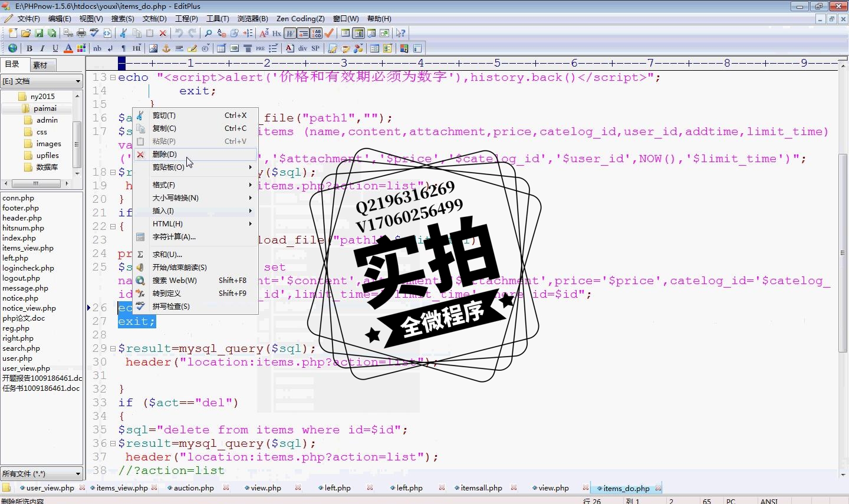This screenshot has width=849, height=504.
Task: Choose 拼写检查(S) in the context menu
Action: (197, 306)
